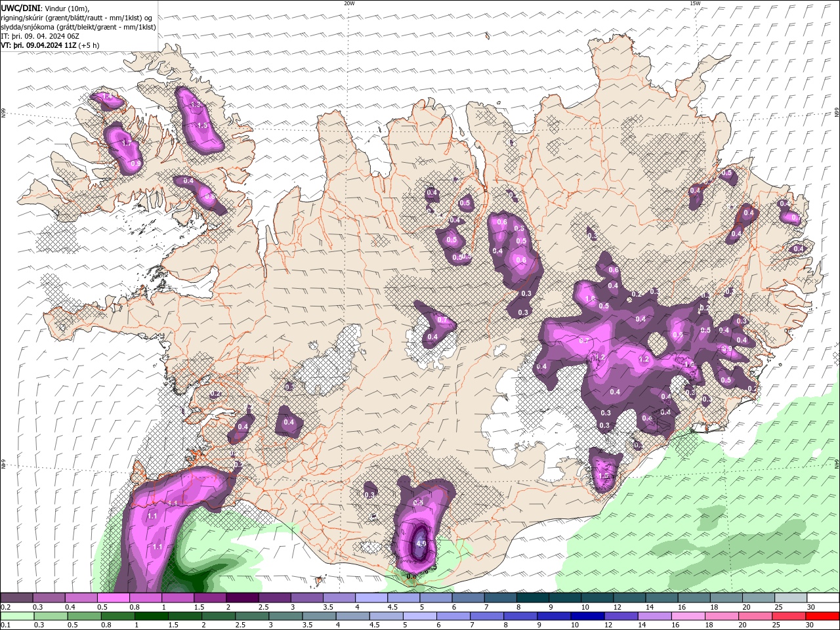Select the 6 swatch in the upper snow scale

point(469,598)
